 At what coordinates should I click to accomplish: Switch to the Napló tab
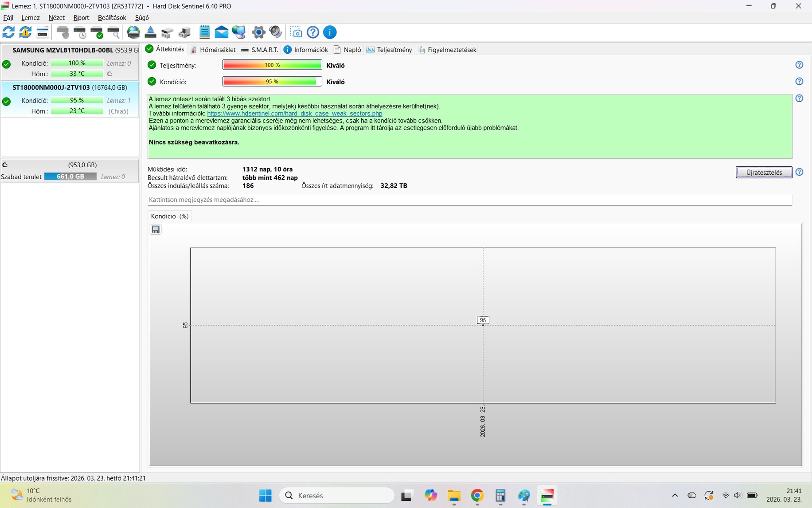coord(347,50)
